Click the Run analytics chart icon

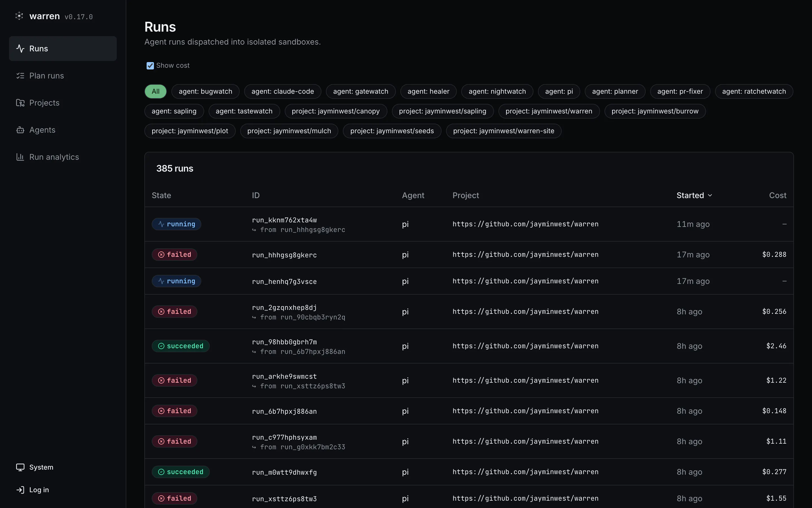click(x=21, y=157)
